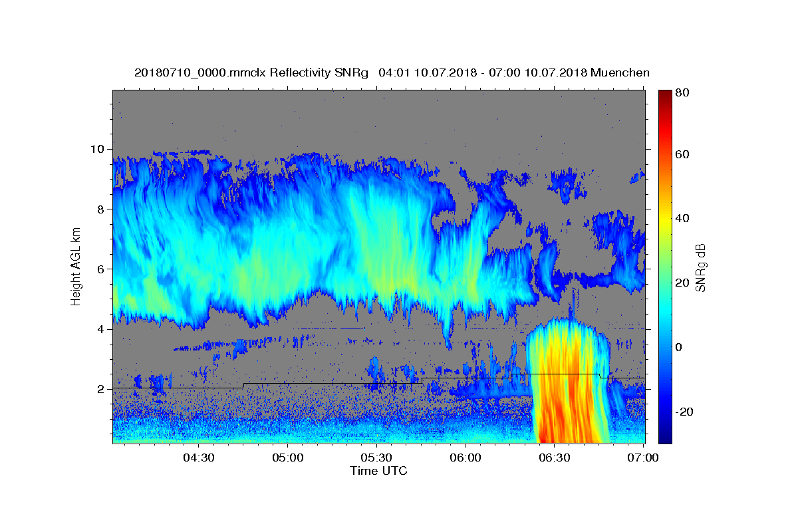Click the height tick label 10
The height and width of the screenshot is (532, 798).
(x=97, y=149)
